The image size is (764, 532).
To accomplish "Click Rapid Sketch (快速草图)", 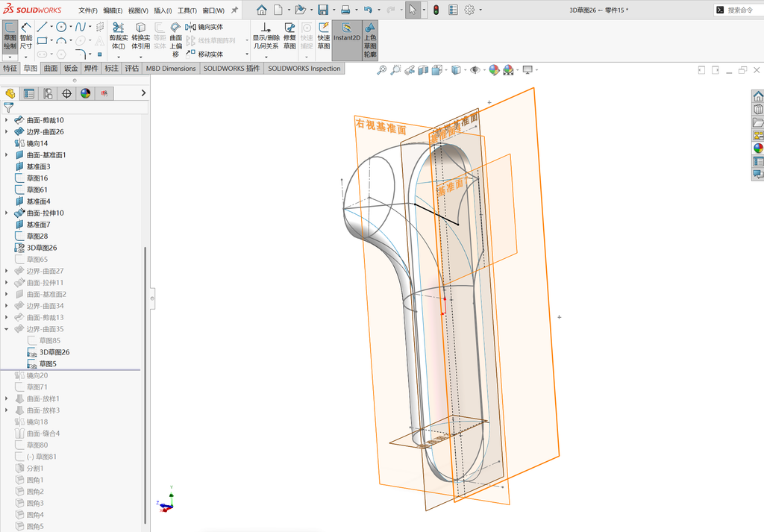I will point(324,36).
